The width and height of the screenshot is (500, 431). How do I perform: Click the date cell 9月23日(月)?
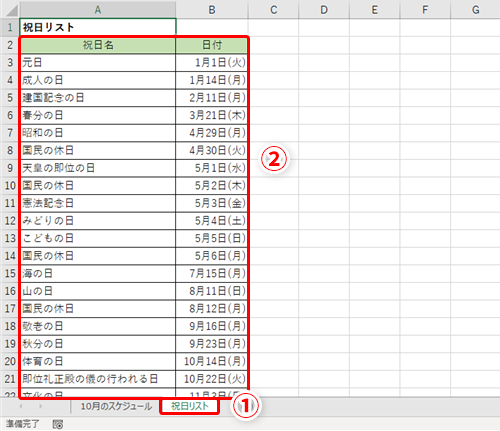tap(212, 343)
